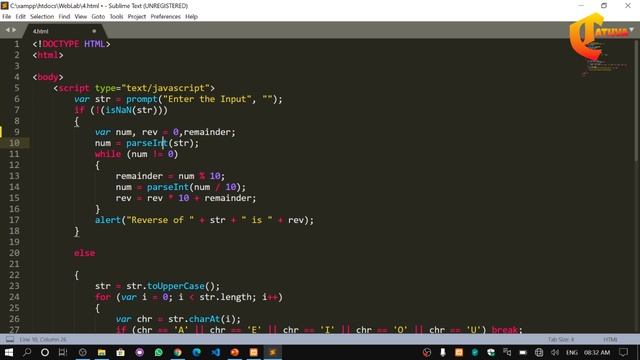Click the 'for' keyword on line 24
Image resolution: width=640 pixels, height=360 pixels.
click(x=102, y=298)
